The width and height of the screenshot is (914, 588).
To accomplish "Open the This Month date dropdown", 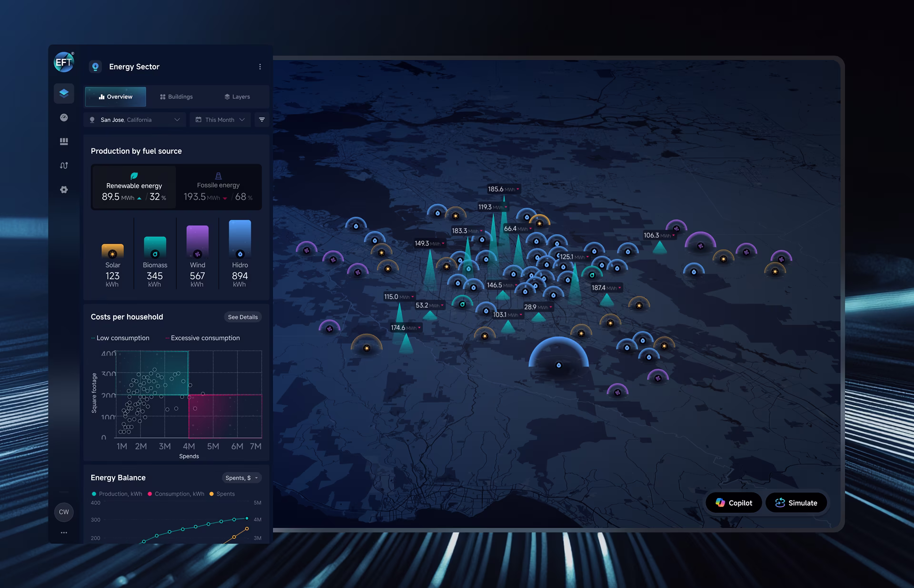I will pyautogui.click(x=220, y=119).
